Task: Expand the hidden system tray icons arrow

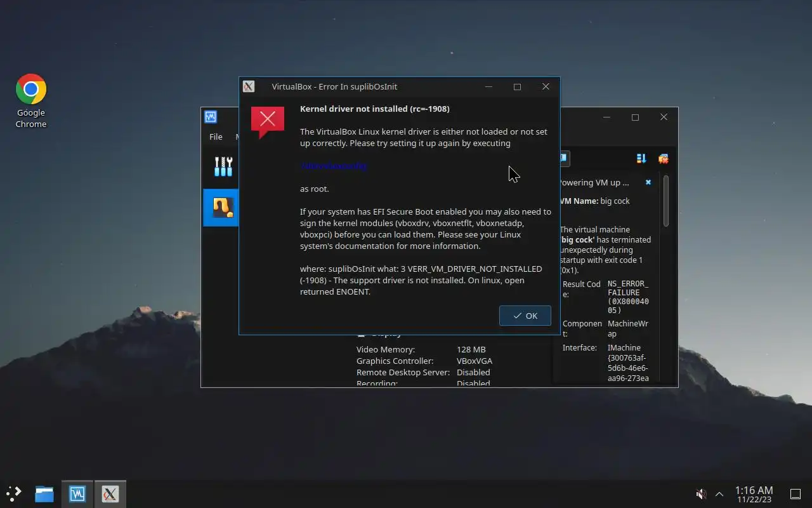Action: point(719,493)
